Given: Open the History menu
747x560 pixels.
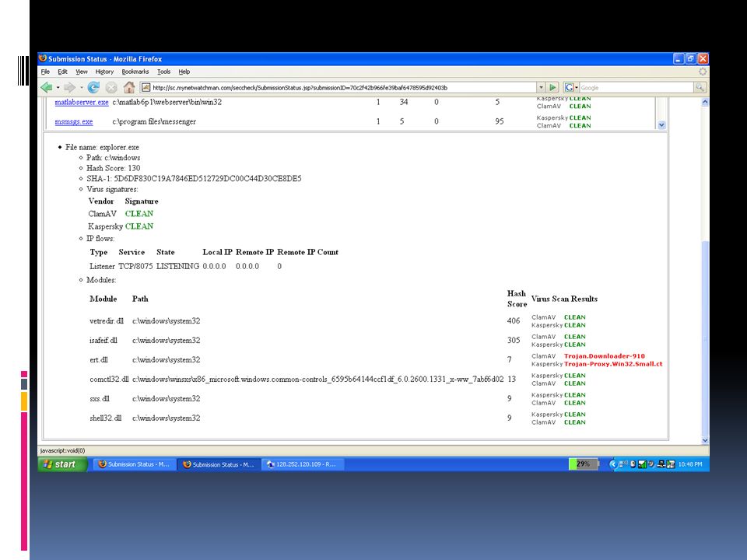Looking at the screenshot, I should pos(104,72).
